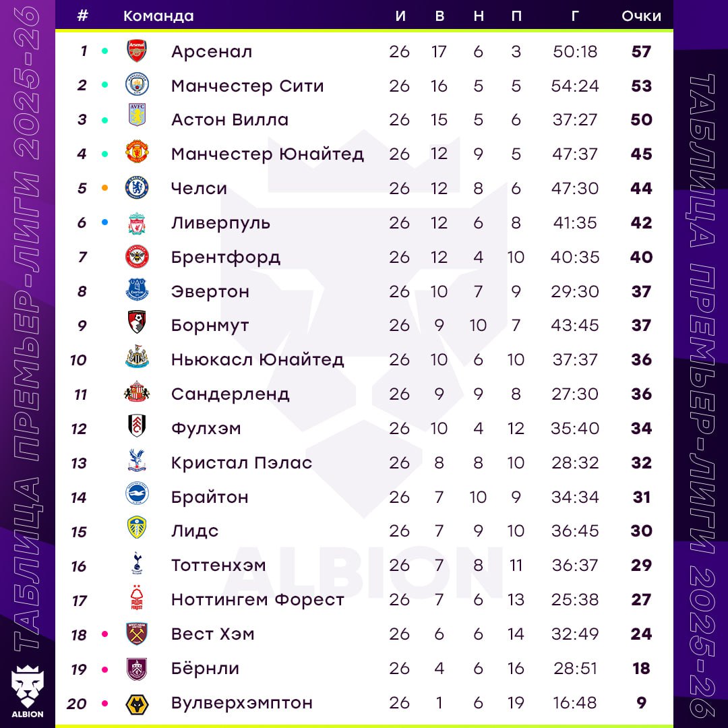The height and width of the screenshot is (728, 728).
Task: Click the Очки column header
Action: pyautogui.click(x=641, y=16)
